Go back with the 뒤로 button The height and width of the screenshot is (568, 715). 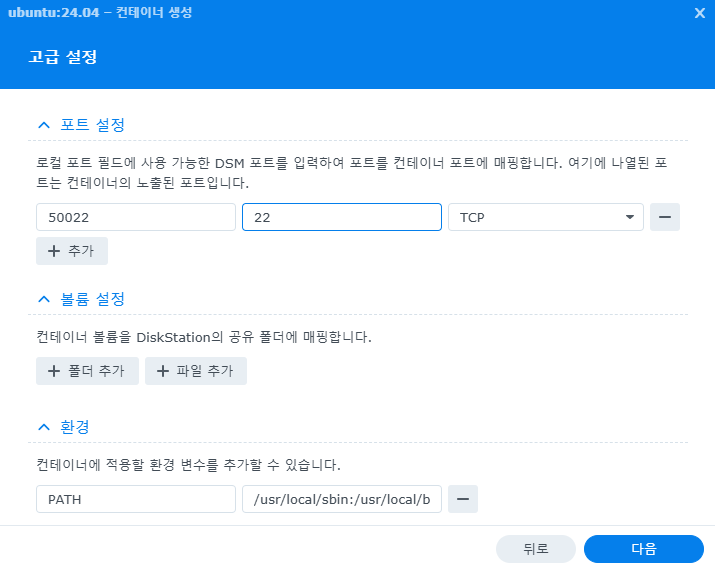click(536, 549)
